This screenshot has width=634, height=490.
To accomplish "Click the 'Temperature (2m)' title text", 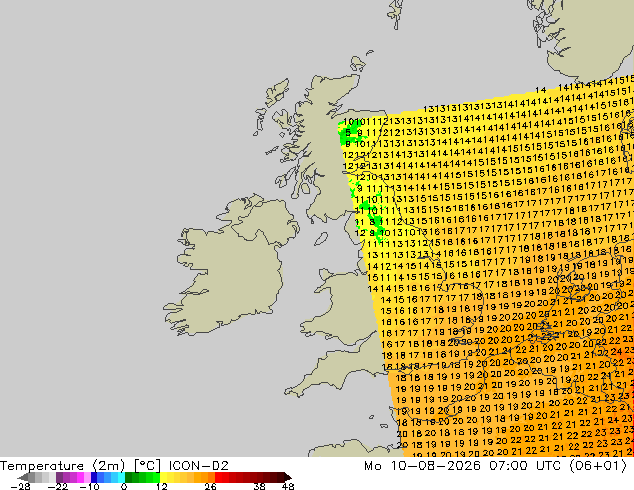I will tap(63, 466).
